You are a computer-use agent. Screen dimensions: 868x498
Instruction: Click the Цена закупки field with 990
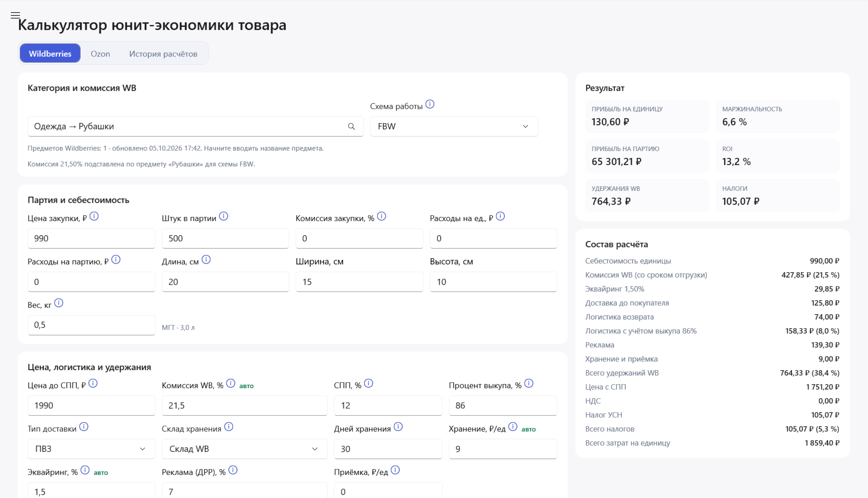(91, 238)
